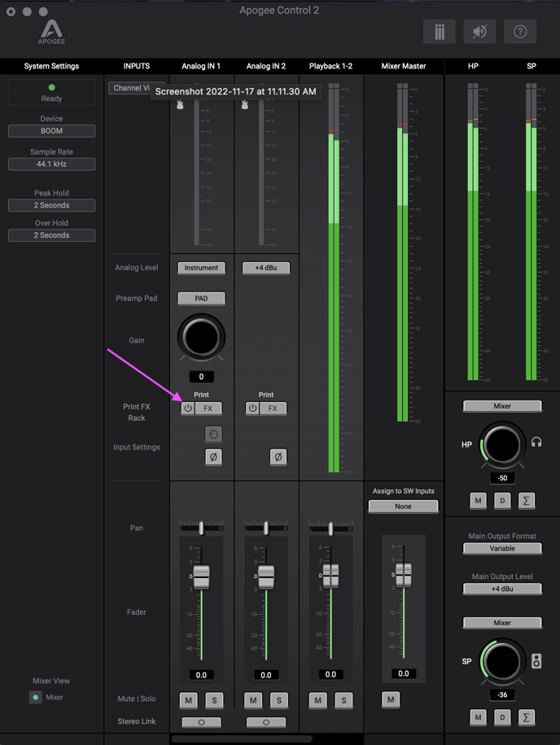Open the Analog IN 2 +4 dBu dropdown
The image size is (560, 745).
[x=266, y=268]
